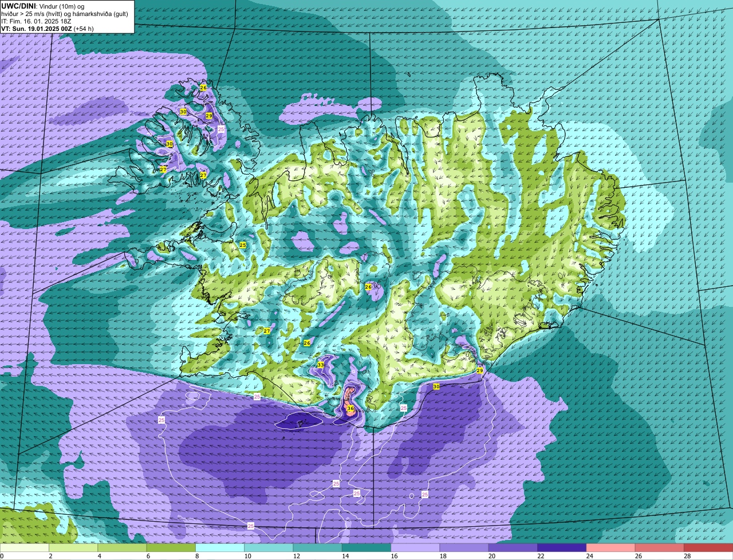Select the 14–16 m/s dark teal legend swatch

pyautogui.click(x=366, y=547)
